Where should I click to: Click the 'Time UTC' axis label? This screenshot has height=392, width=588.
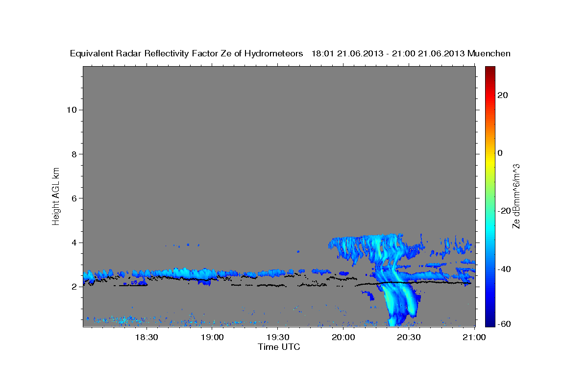[x=279, y=347]
